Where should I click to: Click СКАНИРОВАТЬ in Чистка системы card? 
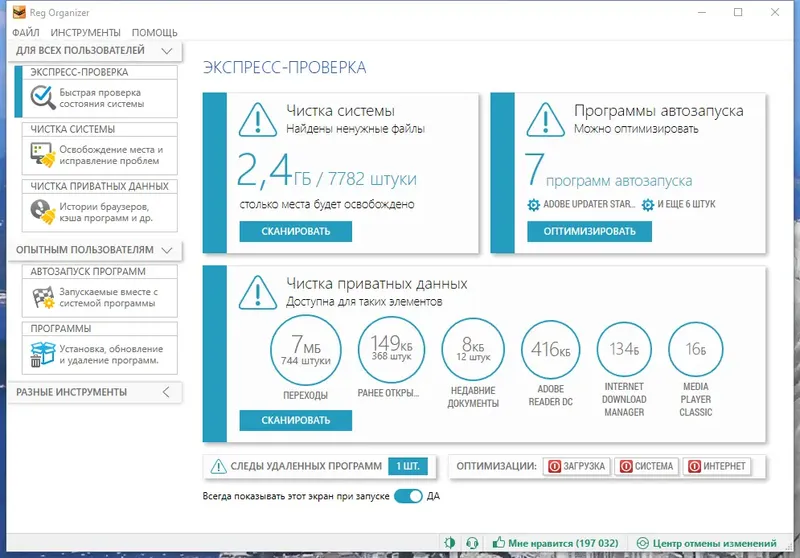tap(296, 232)
